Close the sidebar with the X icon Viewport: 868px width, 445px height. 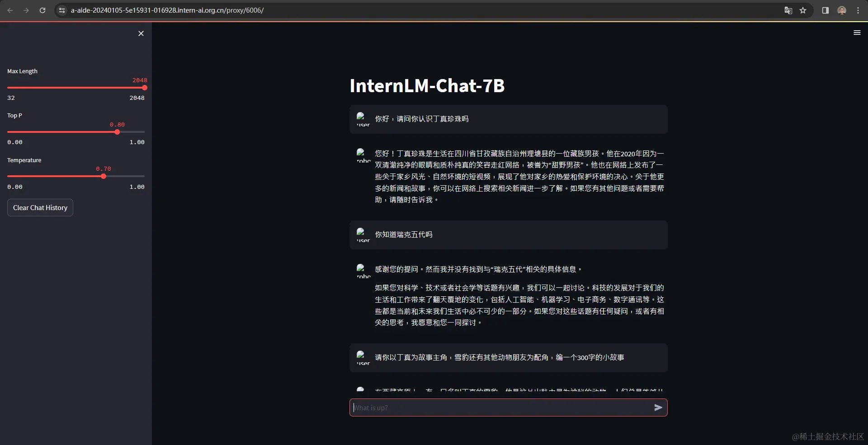[x=141, y=33]
